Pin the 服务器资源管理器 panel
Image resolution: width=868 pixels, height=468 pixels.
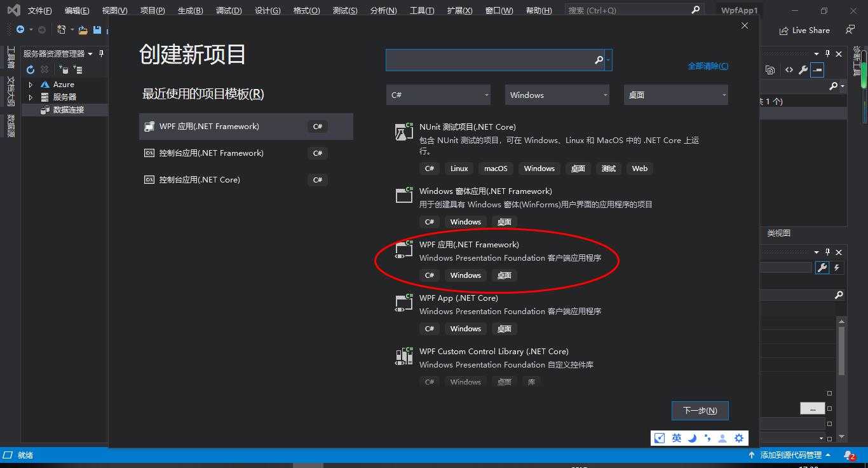coord(101,54)
